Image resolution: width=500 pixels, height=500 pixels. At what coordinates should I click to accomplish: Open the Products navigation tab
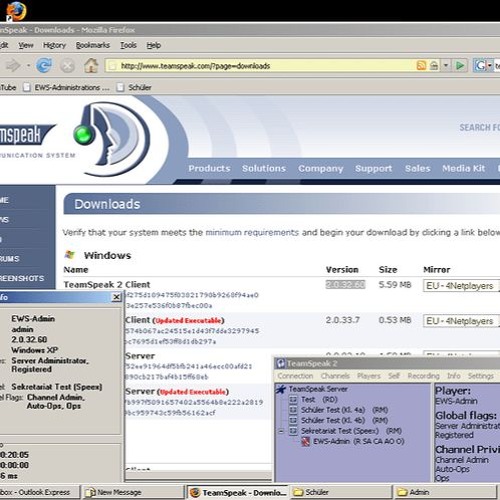point(209,168)
